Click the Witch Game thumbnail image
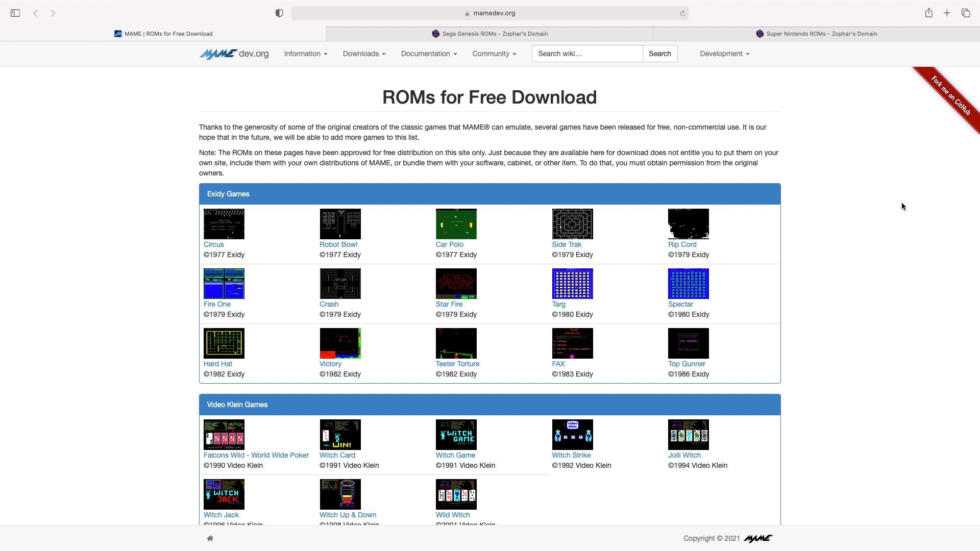The width and height of the screenshot is (980, 551). pyautogui.click(x=456, y=435)
